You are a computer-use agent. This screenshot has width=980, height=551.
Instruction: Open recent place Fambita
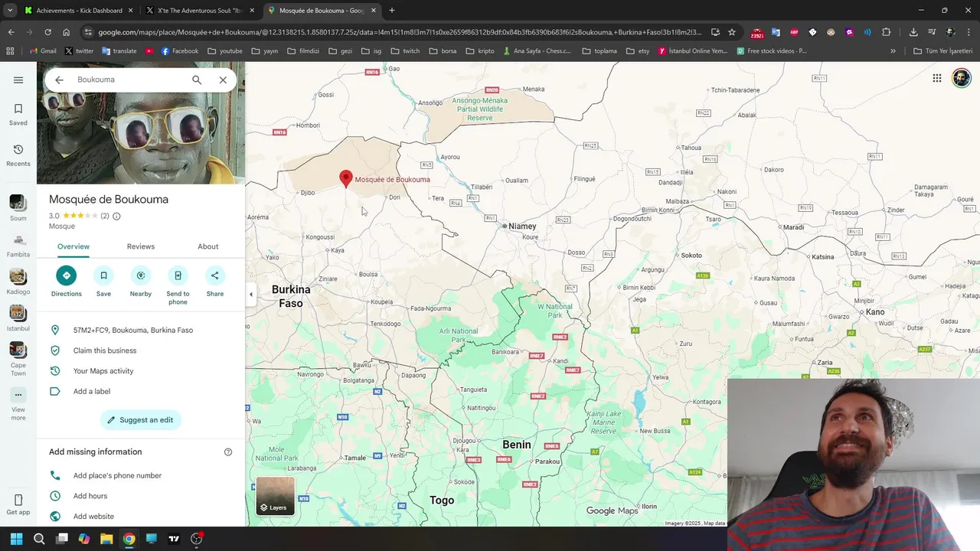click(x=18, y=245)
